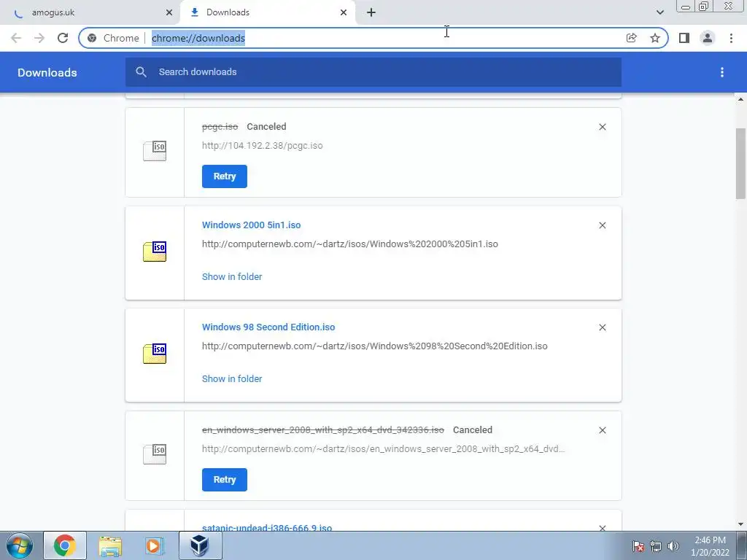Remove pcgc.iso from the downloads list
Image resolution: width=747 pixels, height=560 pixels.
[602, 127]
